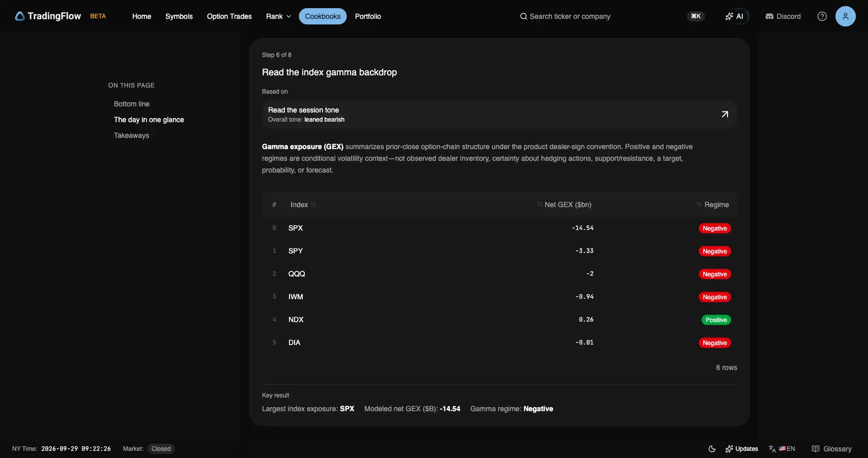
Task: Open the Symbols page
Action: [179, 16]
